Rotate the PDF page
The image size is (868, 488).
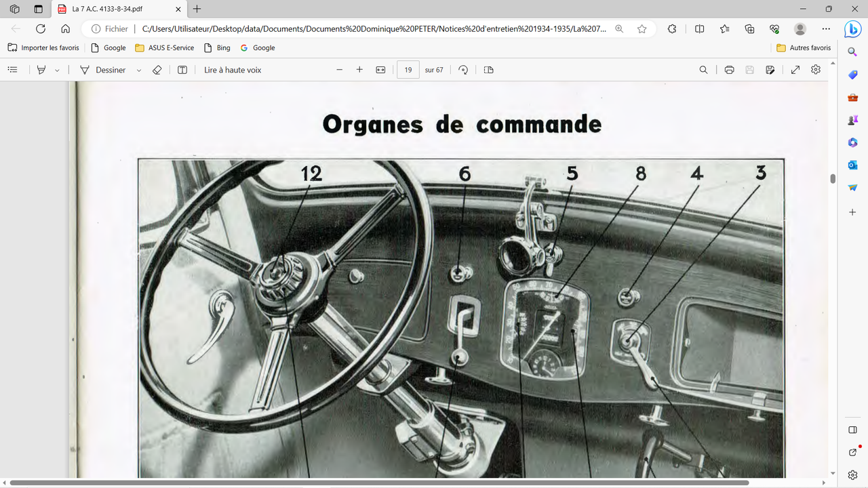point(463,70)
